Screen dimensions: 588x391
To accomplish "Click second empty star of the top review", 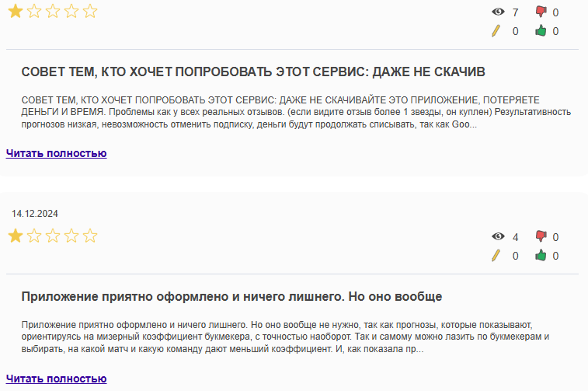I will [33, 11].
